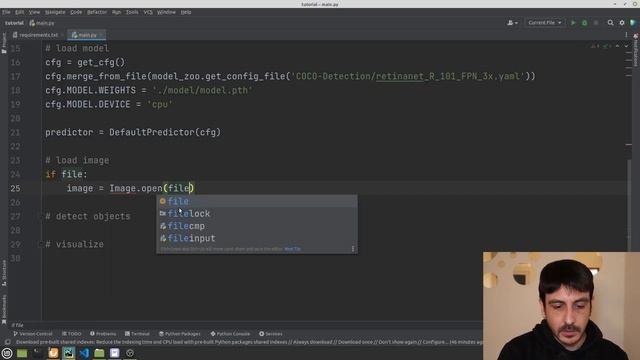Choose 'file' from the autocomplete popup

click(257, 201)
